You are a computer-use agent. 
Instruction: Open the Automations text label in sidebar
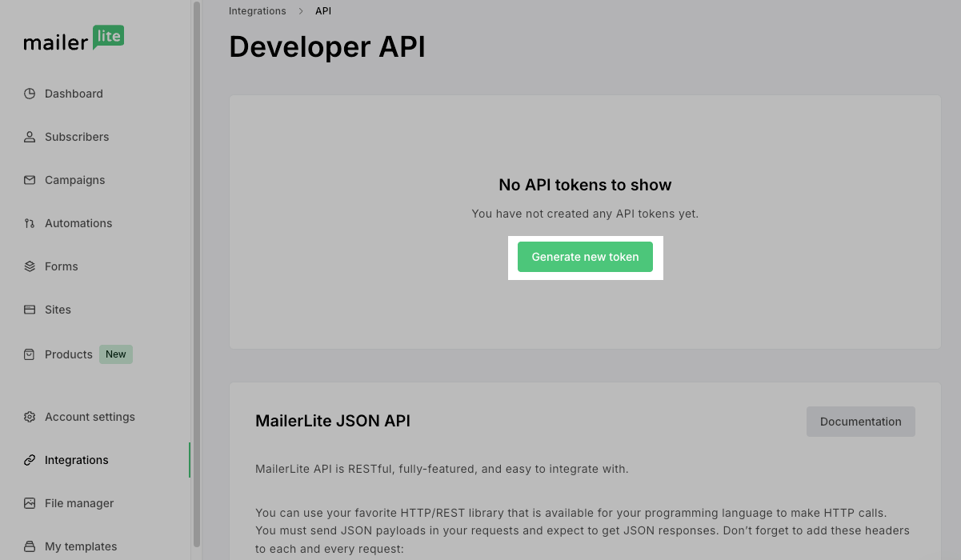click(78, 223)
